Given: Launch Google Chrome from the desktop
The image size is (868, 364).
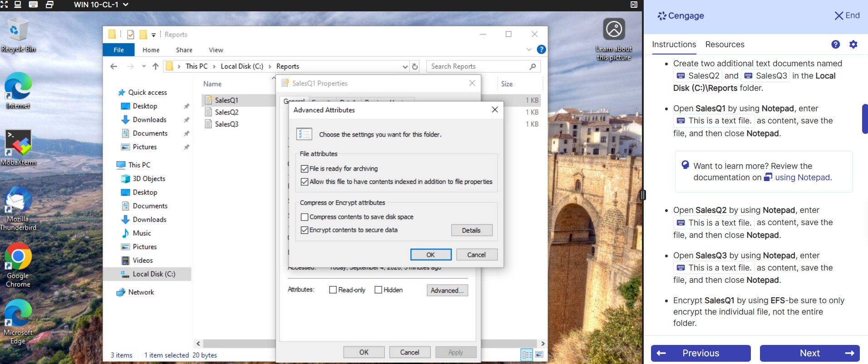Looking at the screenshot, I should click(x=18, y=266).
